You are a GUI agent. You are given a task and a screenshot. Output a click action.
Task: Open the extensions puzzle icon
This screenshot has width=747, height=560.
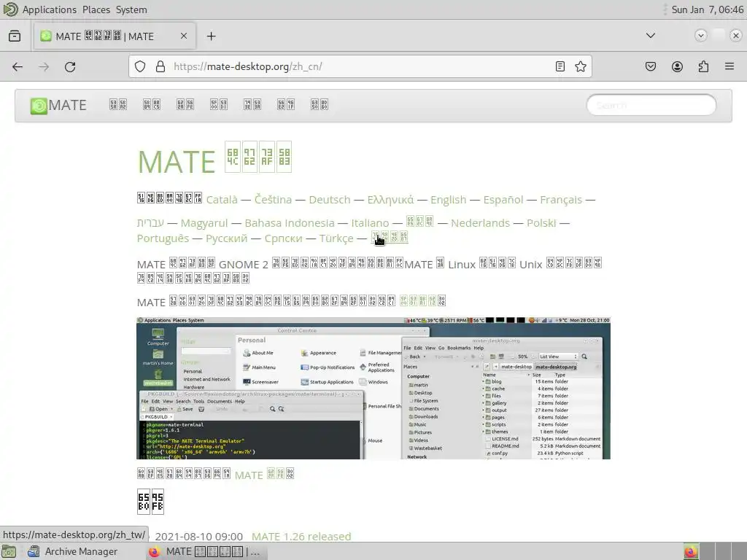coord(703,66)
